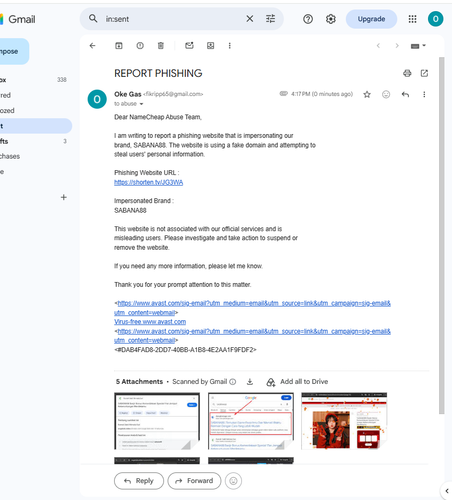Open the Google account avatar
Viewport: 452px width, 500px height.
(x=435, y=19)
